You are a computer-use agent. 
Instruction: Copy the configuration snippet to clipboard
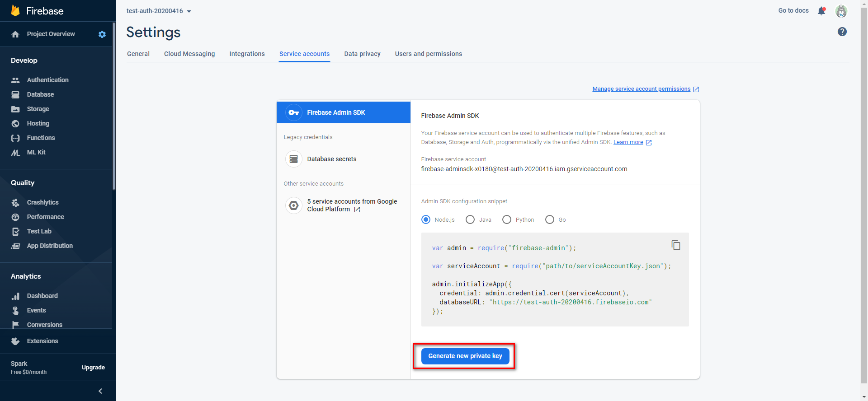(676, 245)
